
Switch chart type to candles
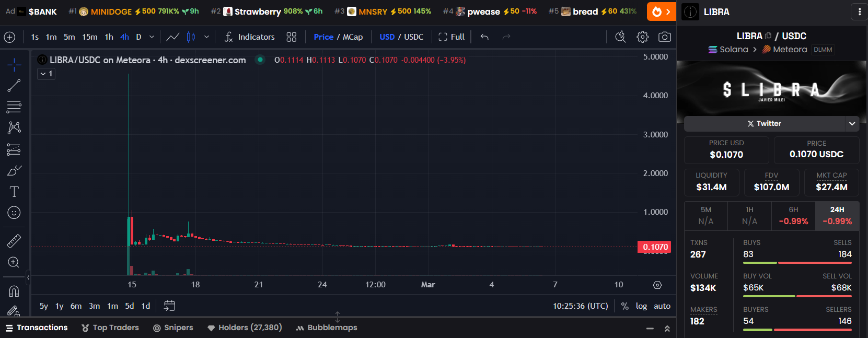tap(191, 37)
